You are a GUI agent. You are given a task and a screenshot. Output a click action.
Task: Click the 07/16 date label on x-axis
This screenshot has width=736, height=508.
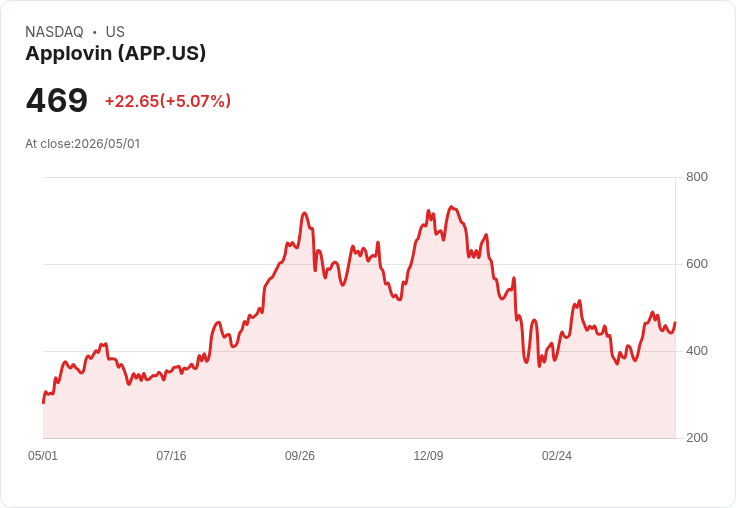click(x=171, y=456)
